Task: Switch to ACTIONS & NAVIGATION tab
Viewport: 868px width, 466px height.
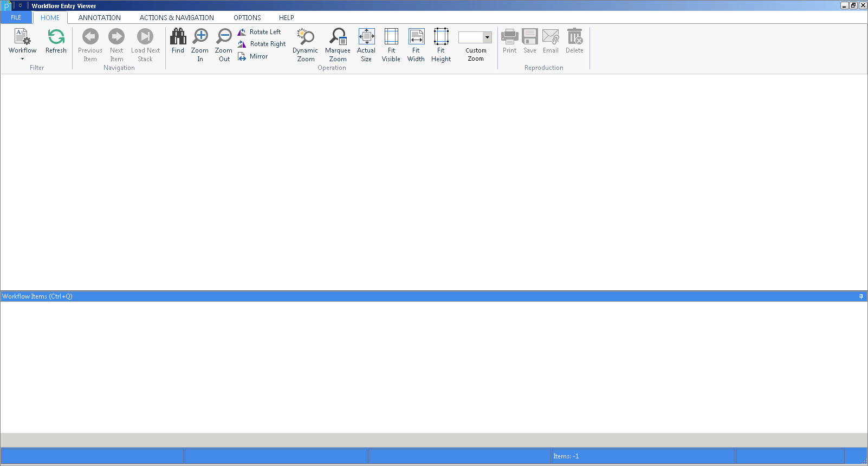Action: (x=177, y=17)
